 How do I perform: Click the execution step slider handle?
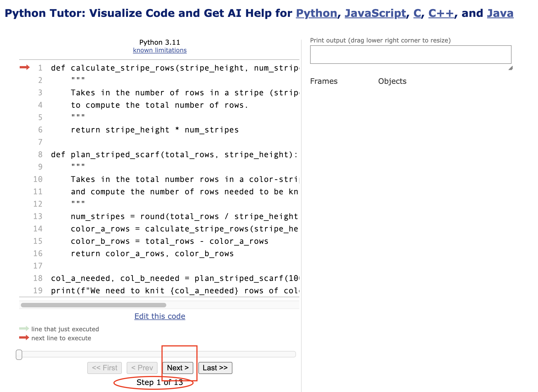click(19, 354)
